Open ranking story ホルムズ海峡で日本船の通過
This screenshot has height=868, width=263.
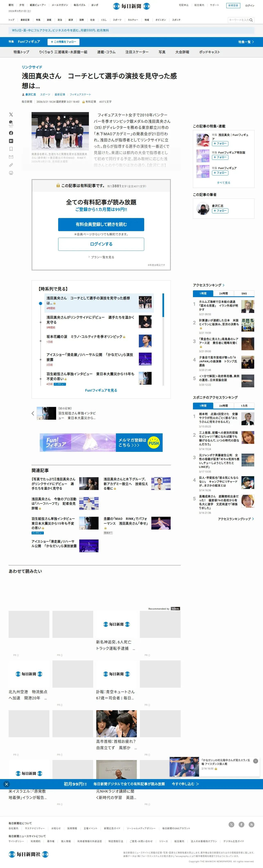219,306
